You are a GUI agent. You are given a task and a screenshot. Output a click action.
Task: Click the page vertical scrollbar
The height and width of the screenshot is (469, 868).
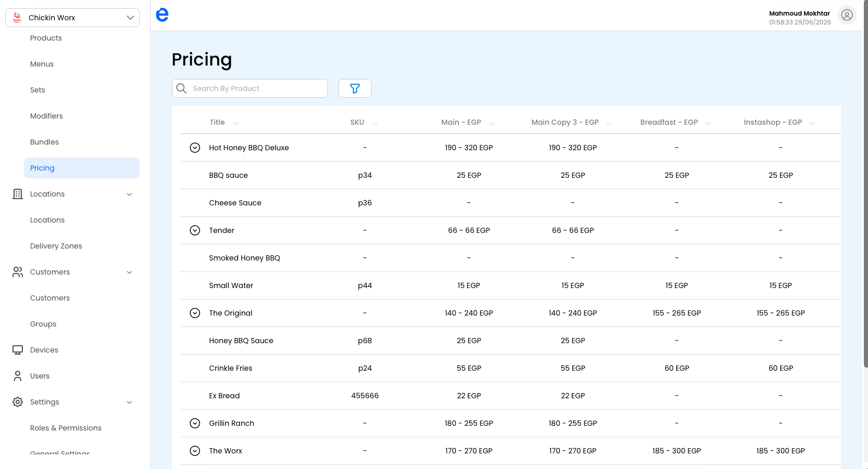point(865,184)
